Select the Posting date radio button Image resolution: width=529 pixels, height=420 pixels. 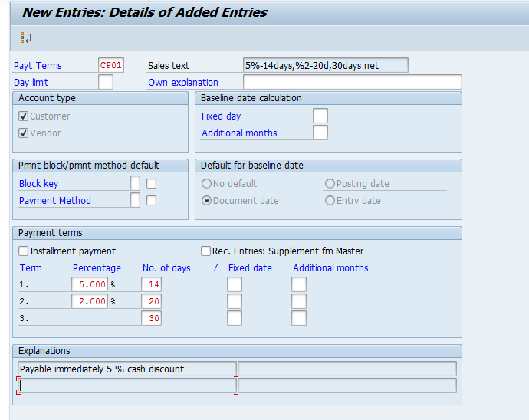pos(330,183)
